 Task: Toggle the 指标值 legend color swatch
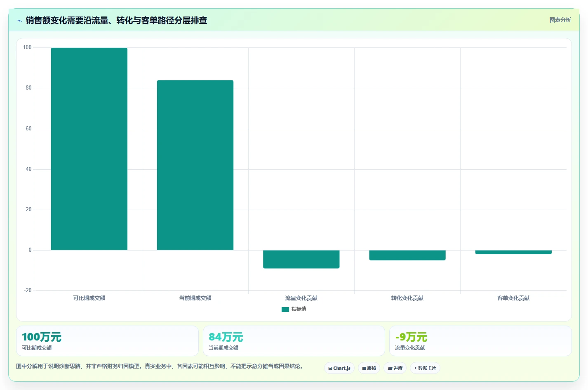[285, 309]
